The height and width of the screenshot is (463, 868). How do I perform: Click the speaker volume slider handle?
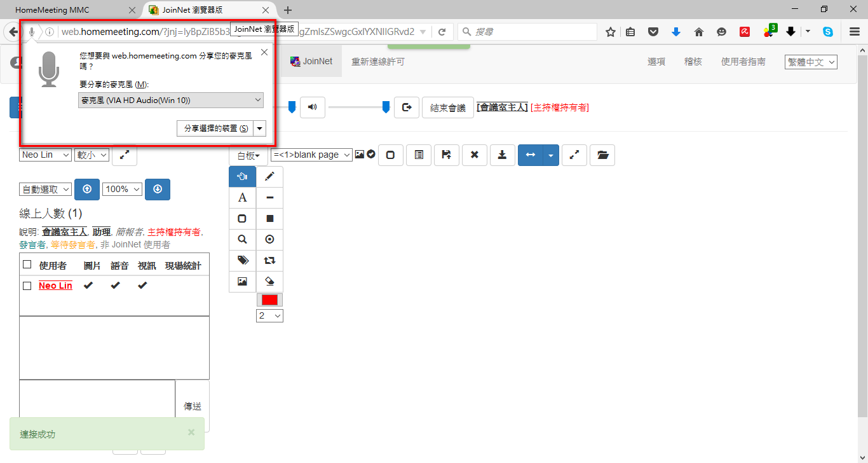coord(386,107)
